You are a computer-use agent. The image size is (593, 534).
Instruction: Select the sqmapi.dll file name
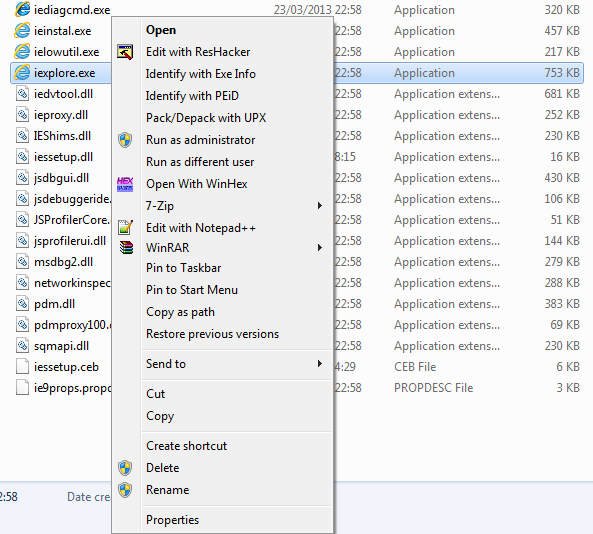pos(61,346)
